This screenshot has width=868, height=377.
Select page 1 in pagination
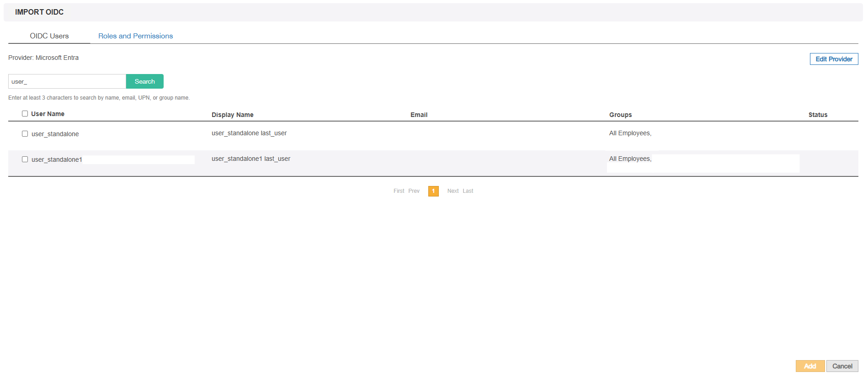(x=433, y=191)
